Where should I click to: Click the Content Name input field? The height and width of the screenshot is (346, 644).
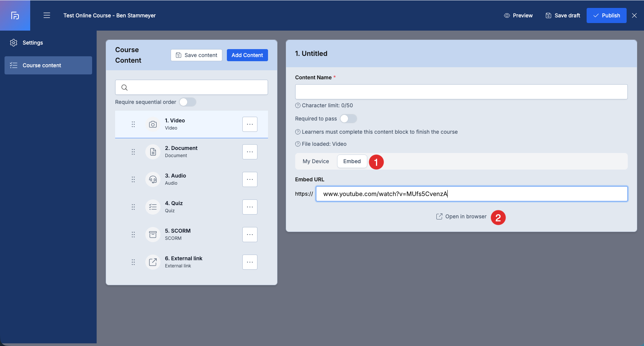click(461, 92)
